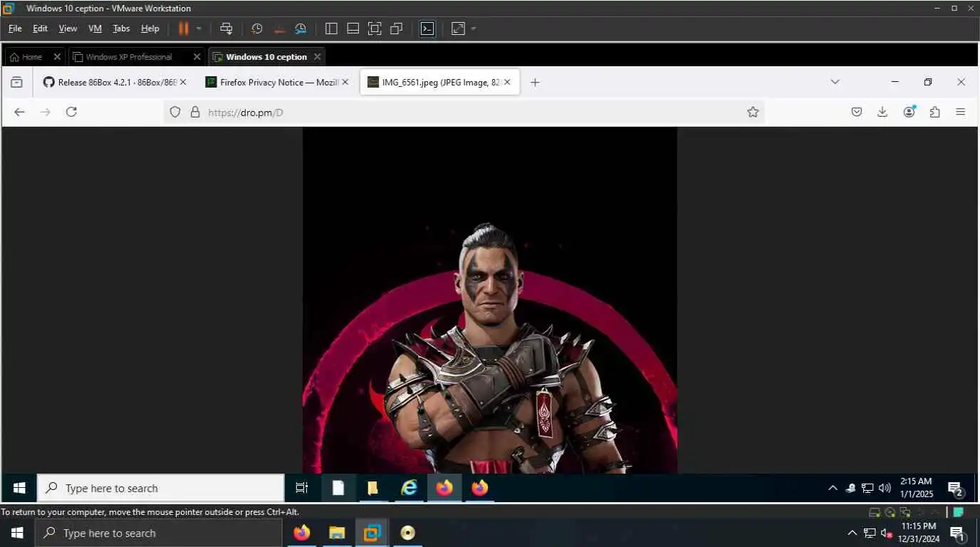Click the VMware hard disk status icon
Viewport: 980px width, 547px height.
(875, 511)
